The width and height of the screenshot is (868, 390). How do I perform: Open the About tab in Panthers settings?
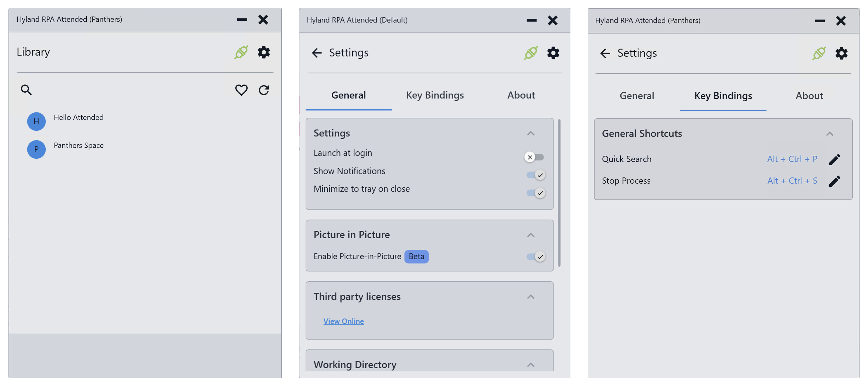[809, 96]
